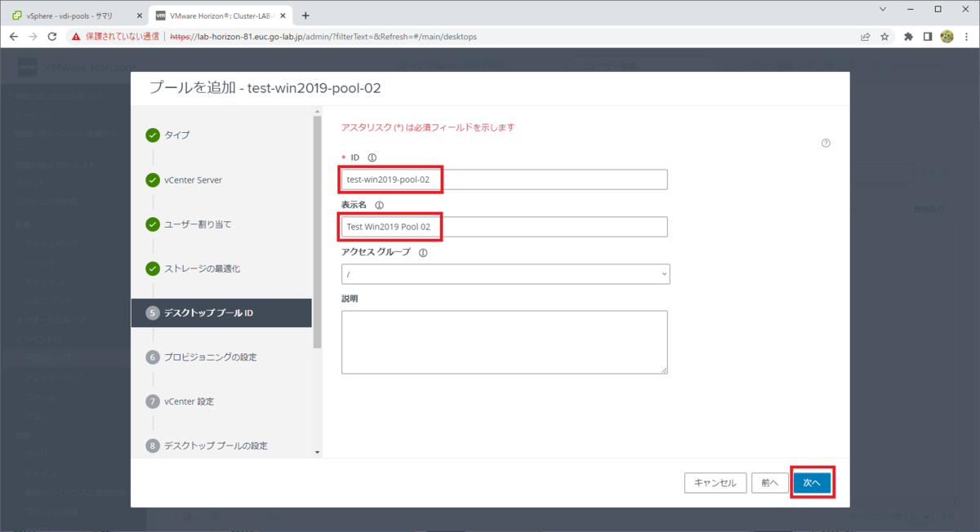Screen dimensions: 980x532
Task: Open the Chrome profile avatar
Action: 947,37
